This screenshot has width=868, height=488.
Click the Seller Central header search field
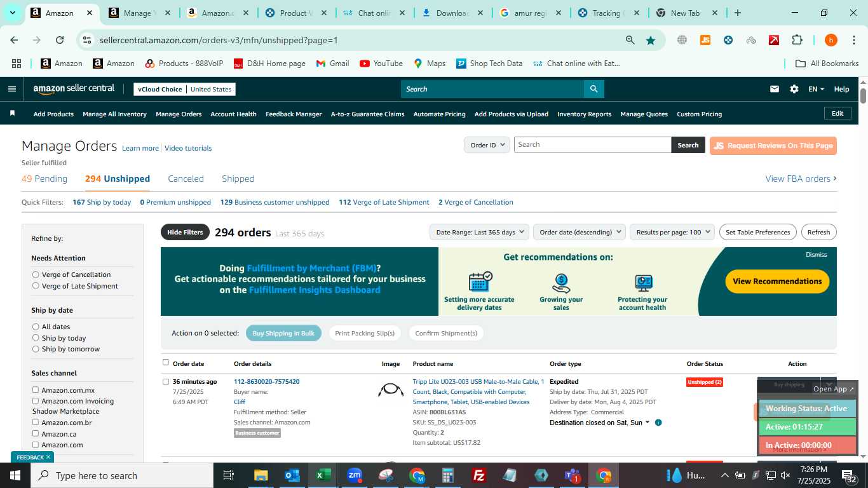pos(492,89)
